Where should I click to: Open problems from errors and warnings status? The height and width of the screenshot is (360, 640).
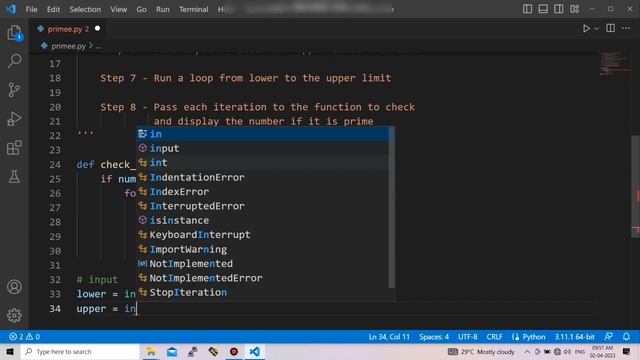click(24, 337)
